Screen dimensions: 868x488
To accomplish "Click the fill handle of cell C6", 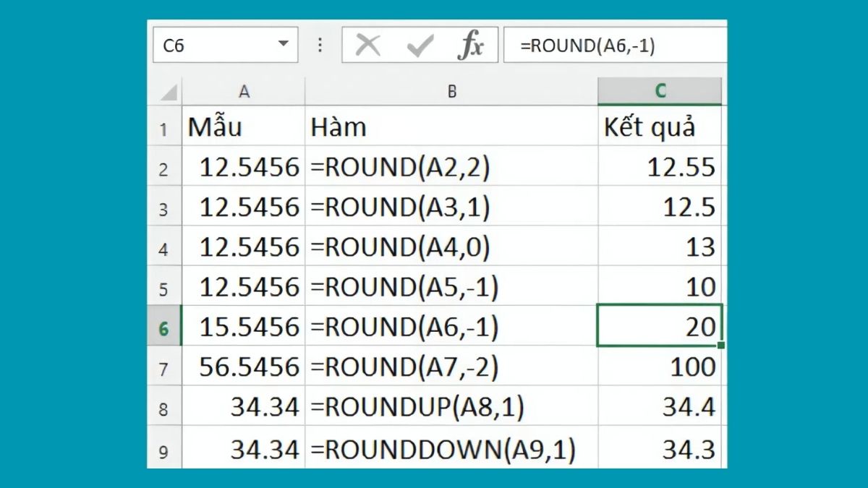I will coord(721,346).
